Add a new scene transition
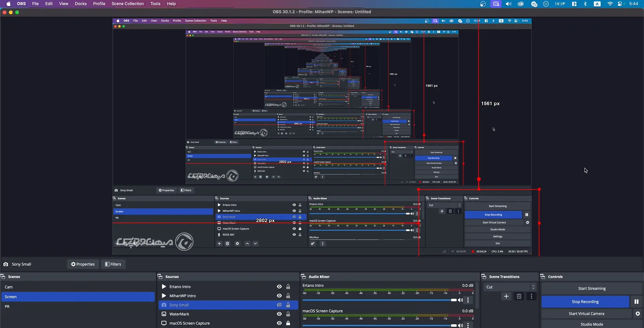Viewport: 644px width, 328px height. pyautogui.click(x=506, y=296)
